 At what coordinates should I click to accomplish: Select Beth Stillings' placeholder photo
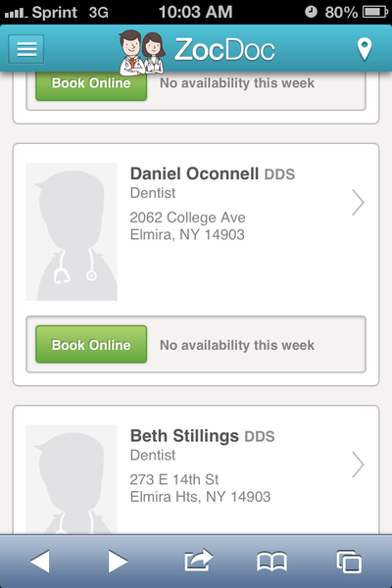click(x=72, y=479)
